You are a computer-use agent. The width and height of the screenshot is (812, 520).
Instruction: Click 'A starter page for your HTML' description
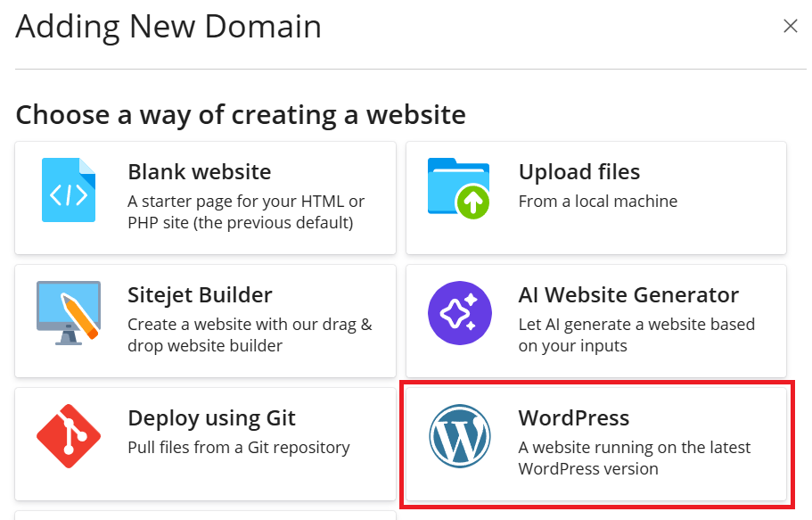(246, 211)
